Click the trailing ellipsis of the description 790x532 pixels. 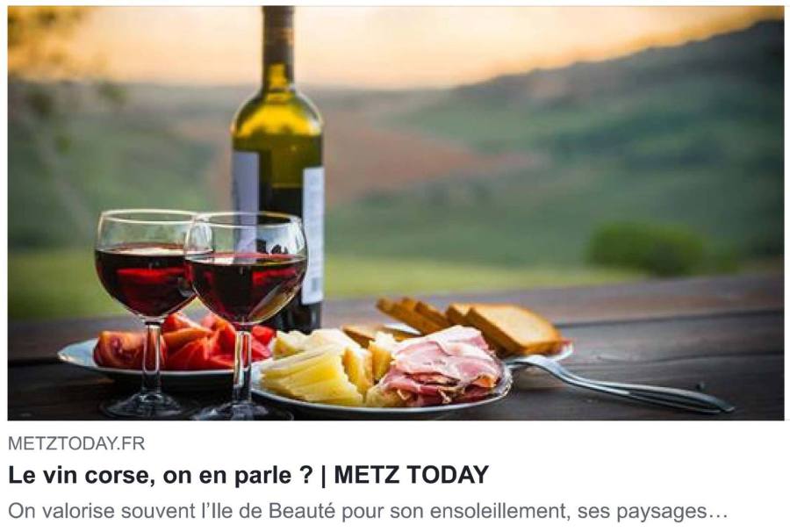pos(717,513)
